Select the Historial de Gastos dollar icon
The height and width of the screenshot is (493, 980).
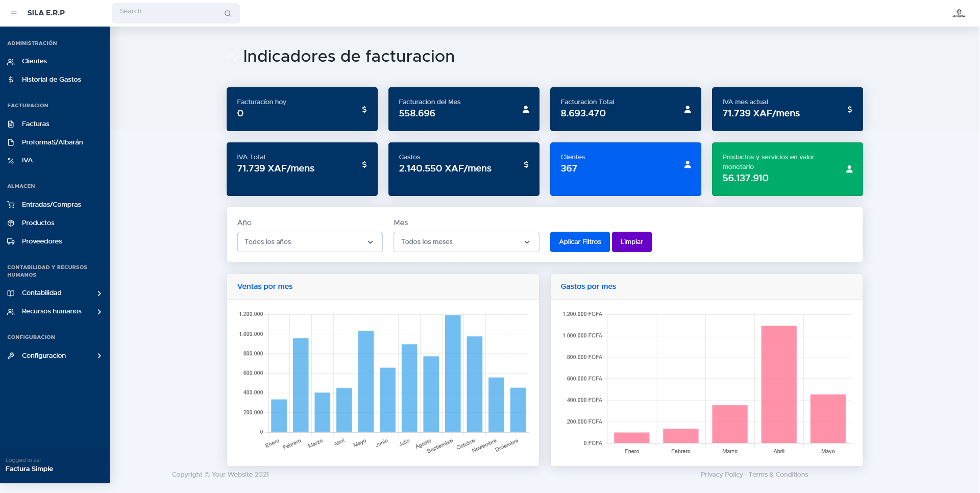pyautogui.click(x=11, y=80)
